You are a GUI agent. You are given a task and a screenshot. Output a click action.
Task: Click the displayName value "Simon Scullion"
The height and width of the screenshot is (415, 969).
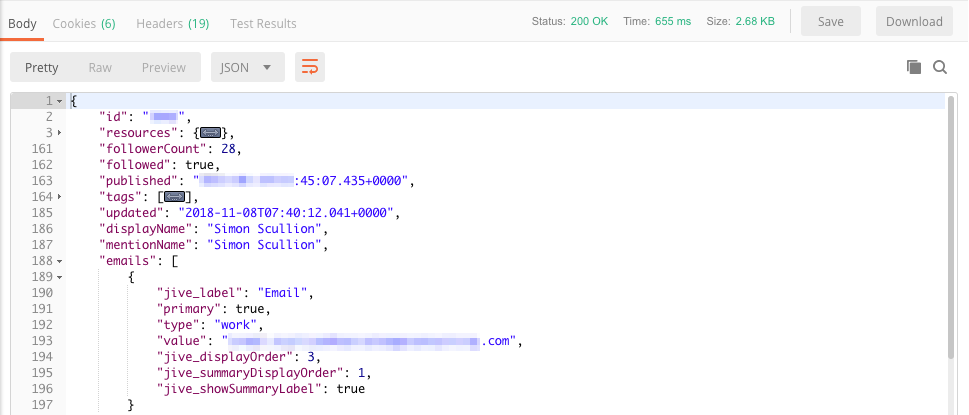[264, 229]
